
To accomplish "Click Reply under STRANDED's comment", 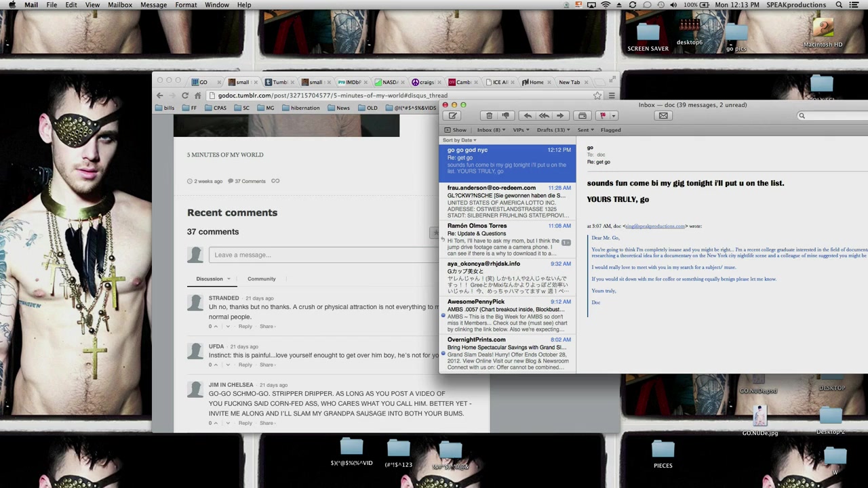I will click(x=245, y=327).
